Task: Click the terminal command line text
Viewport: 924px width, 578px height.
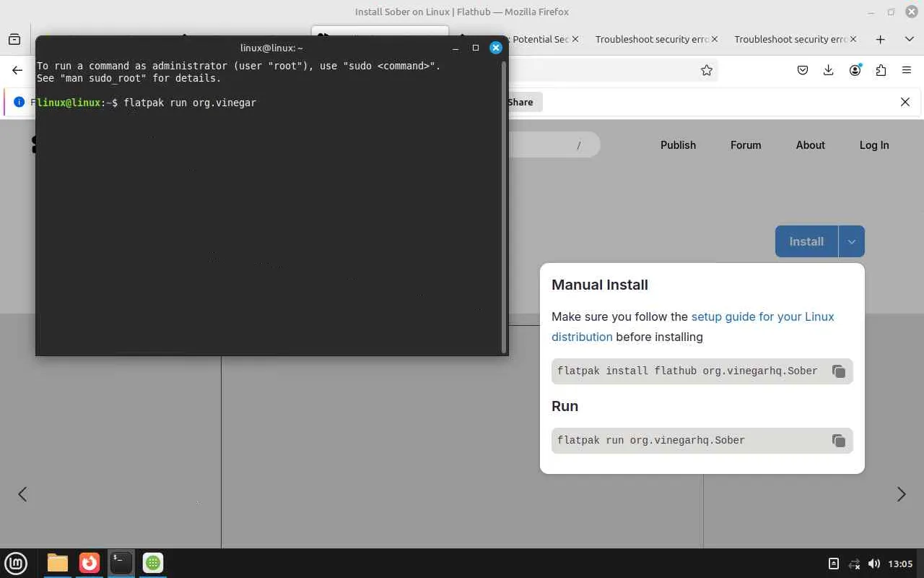Action: (x=190, y=103)
